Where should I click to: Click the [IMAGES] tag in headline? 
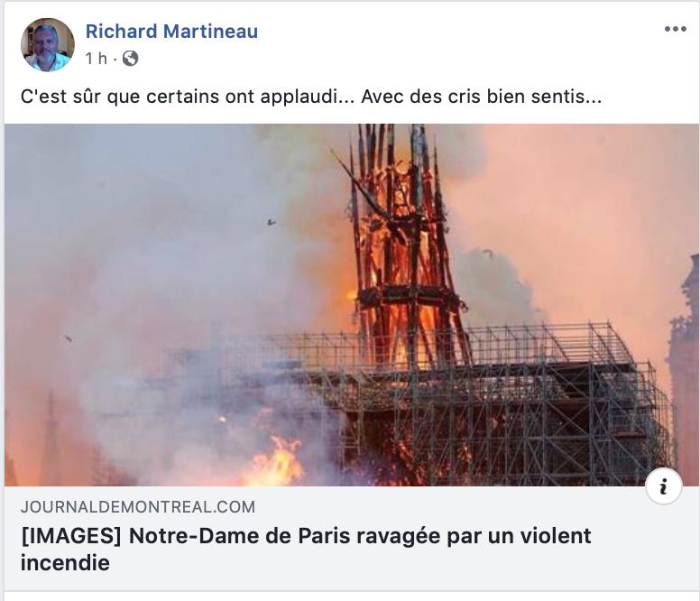71,536
